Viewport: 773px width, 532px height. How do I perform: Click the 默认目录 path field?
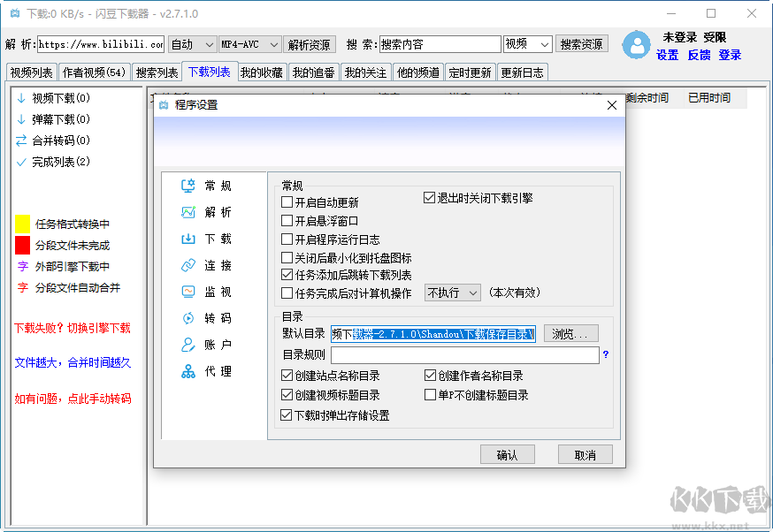click(433, 334)
